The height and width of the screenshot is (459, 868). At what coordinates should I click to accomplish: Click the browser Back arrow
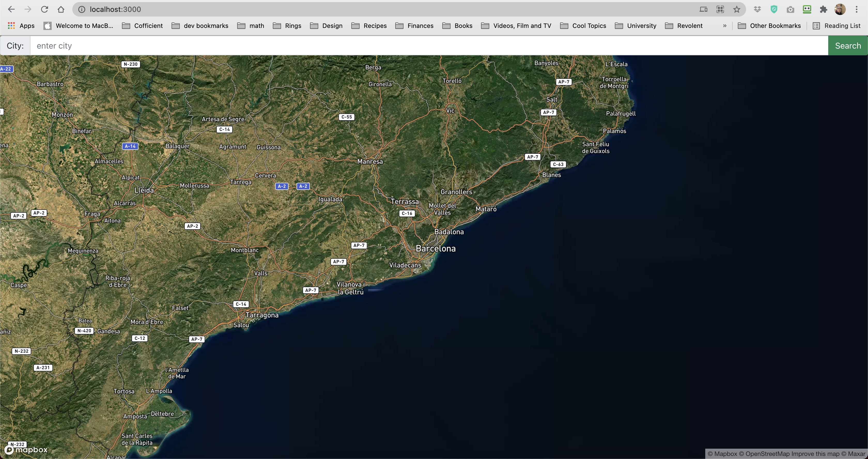click(x=11, y=10)
